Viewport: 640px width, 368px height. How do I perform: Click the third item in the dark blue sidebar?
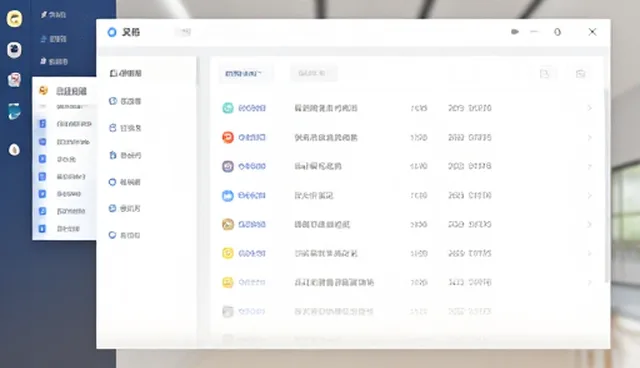[x=54, y=62]
